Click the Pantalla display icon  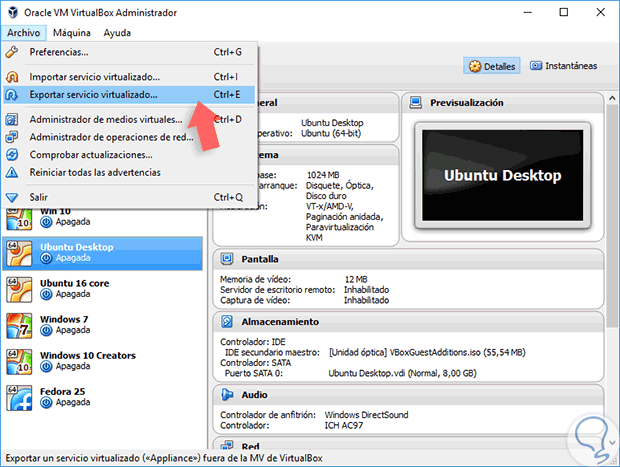coord(227,259)
